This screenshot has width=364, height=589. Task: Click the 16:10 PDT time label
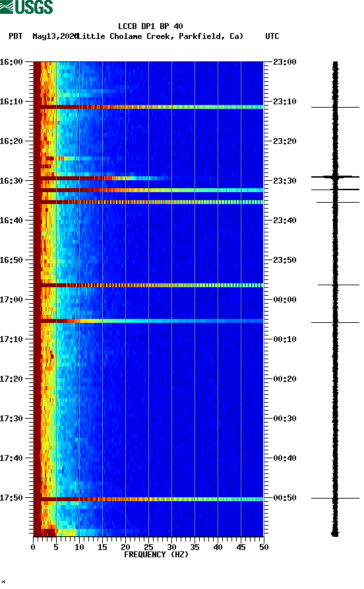[x=11, y=102]
